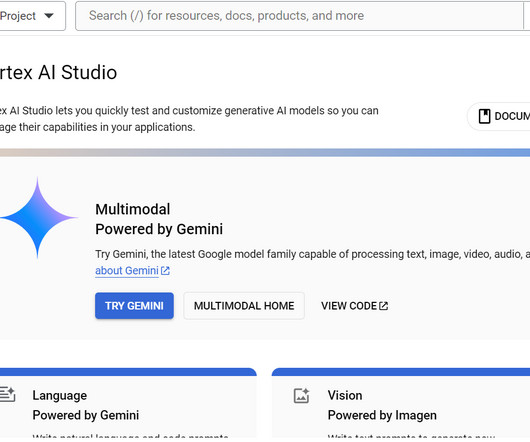This screenshot has width=530, height=442.
Task: Open the Documentation button
Action: [499, 116]
